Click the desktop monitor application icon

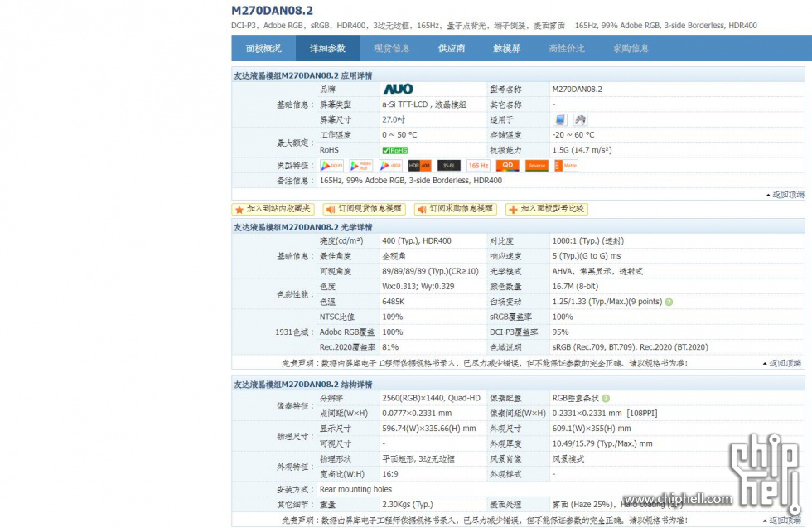pyautogui.click(x=560, y=119)
